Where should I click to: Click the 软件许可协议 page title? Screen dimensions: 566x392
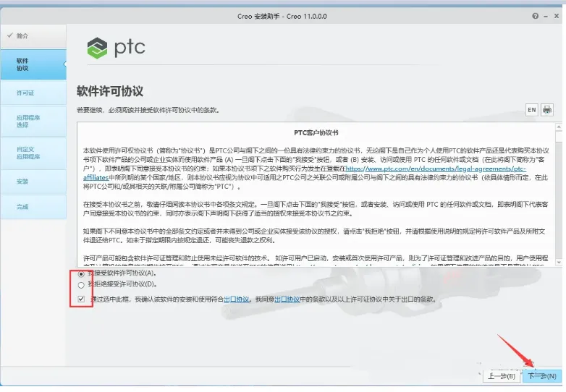coord(110,91)
